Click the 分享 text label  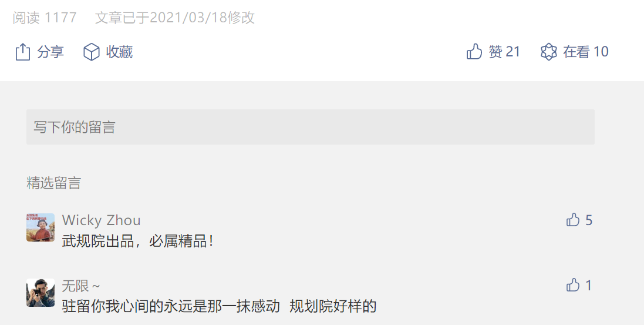click(x=50, y=52)
